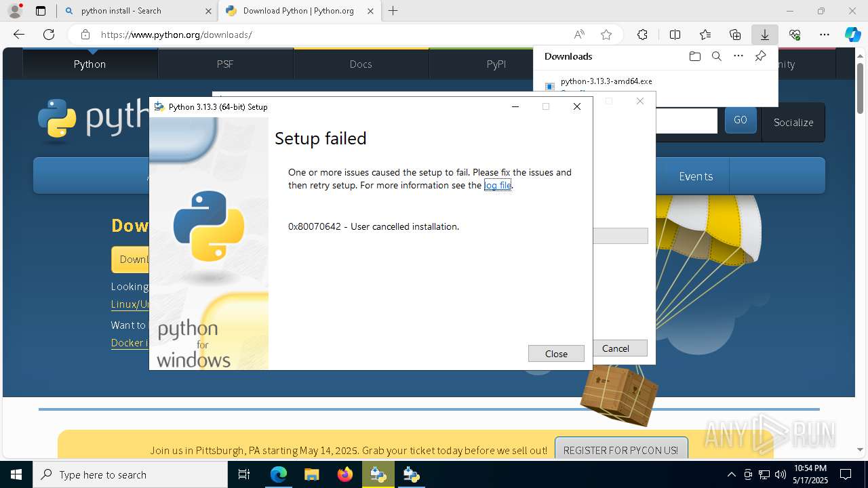Image resolution: width=868 pixels, height=488 pixels.
Task: Pin the Downloads panel
Action: click(x=760, y=56)
